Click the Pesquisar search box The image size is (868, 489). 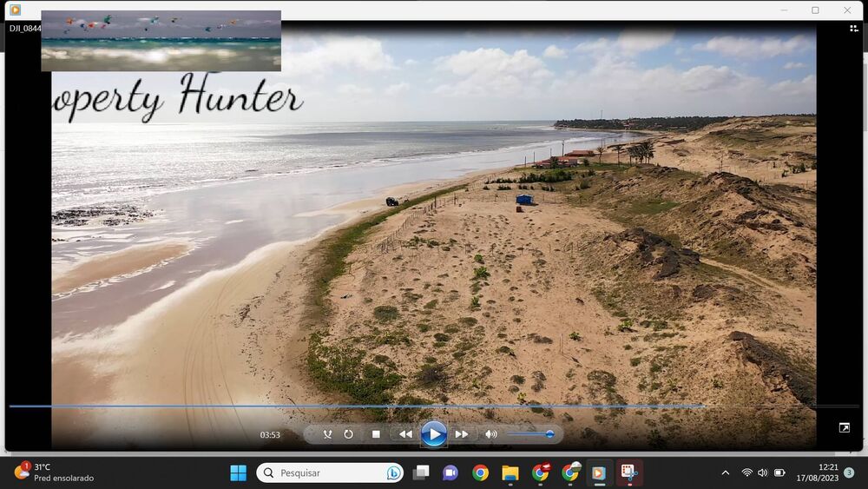(330, 473)
